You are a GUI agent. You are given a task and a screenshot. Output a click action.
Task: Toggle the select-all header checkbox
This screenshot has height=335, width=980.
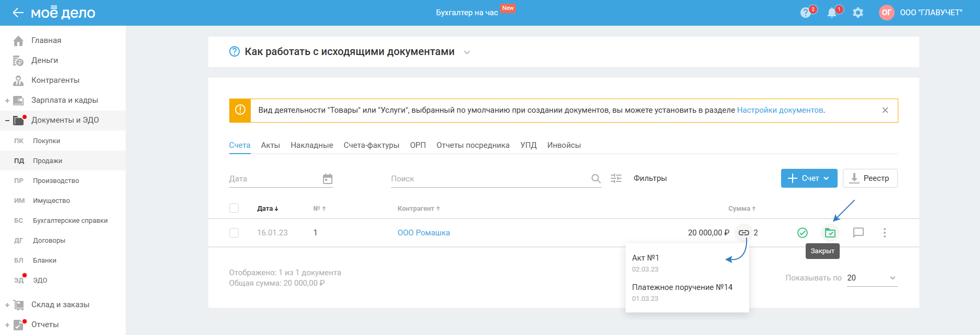coord(234,208)
